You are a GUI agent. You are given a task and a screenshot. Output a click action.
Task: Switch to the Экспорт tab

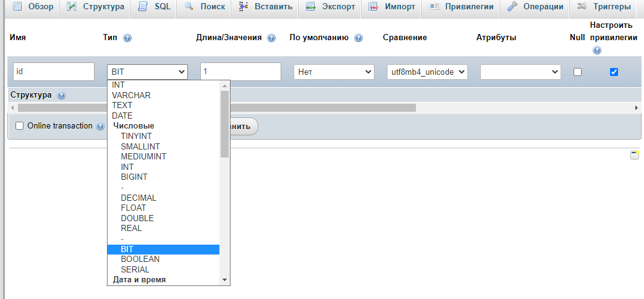click(331, 7)
